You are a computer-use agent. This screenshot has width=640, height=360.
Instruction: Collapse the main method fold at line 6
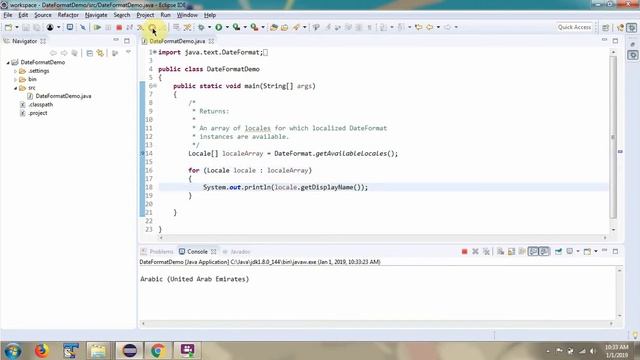[155, 86]
